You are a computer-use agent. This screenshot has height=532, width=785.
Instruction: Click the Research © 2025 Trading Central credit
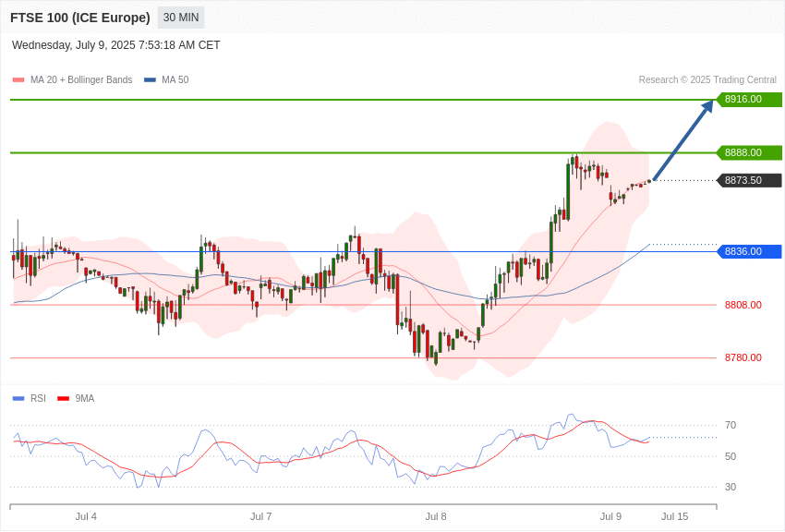[x=707, y=79]
